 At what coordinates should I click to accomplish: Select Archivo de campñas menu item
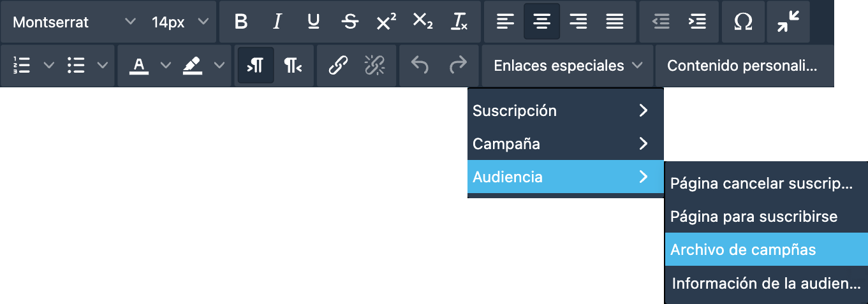(766, 249)
